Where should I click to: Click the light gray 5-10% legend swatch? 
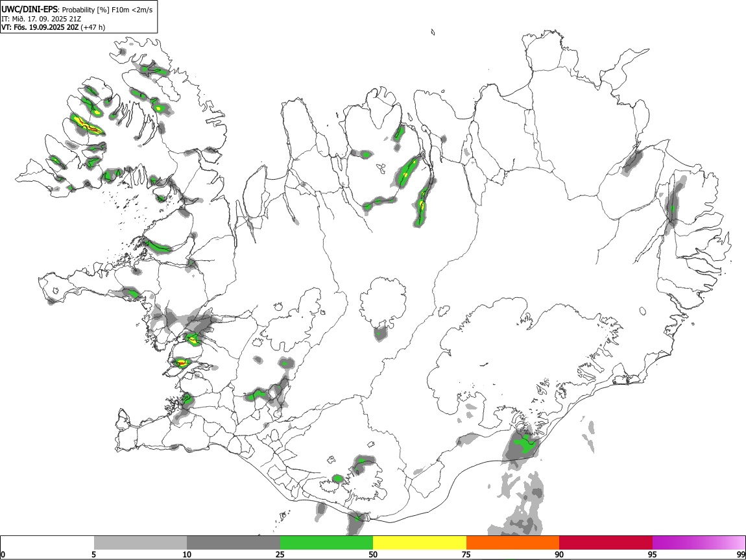point(140,542)
